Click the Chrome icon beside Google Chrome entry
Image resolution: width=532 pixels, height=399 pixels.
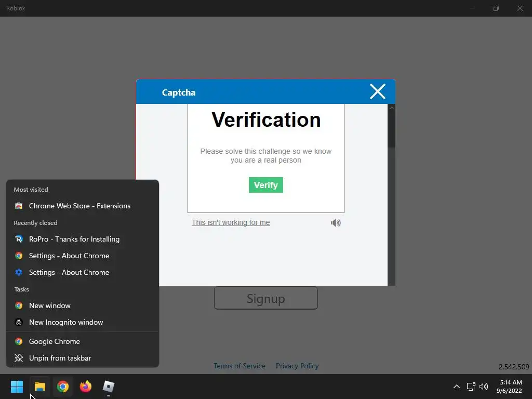point(19,342)
